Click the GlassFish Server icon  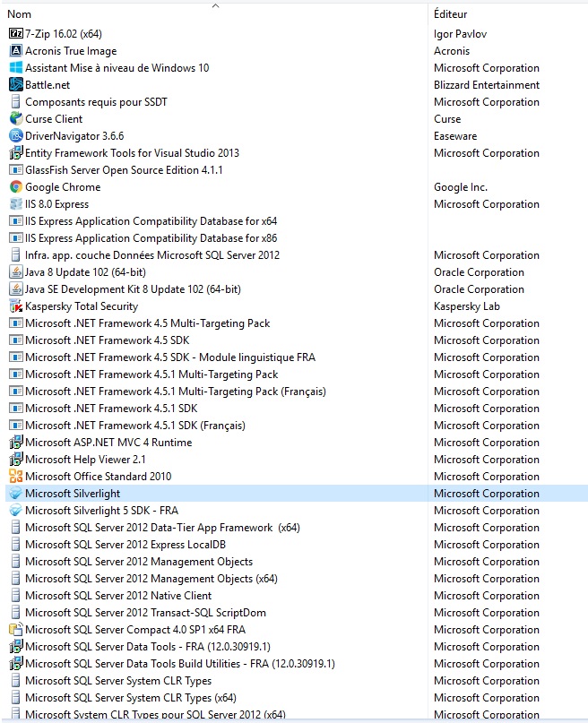click(x=15, y=170)
